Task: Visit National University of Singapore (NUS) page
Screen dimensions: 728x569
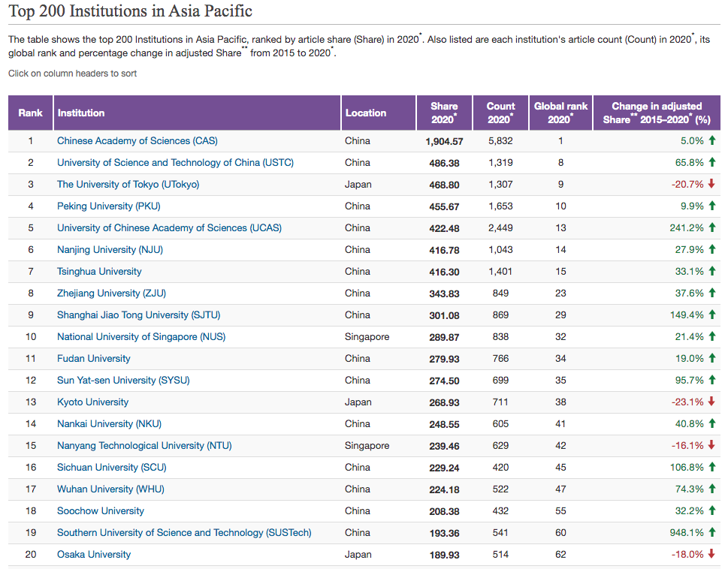Action: (x=141, y=336)
